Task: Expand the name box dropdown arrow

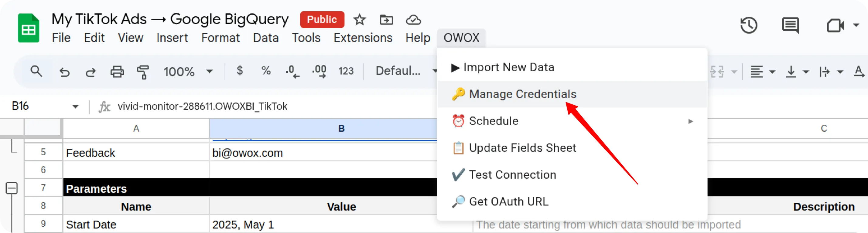Action: tap(75, 106)
